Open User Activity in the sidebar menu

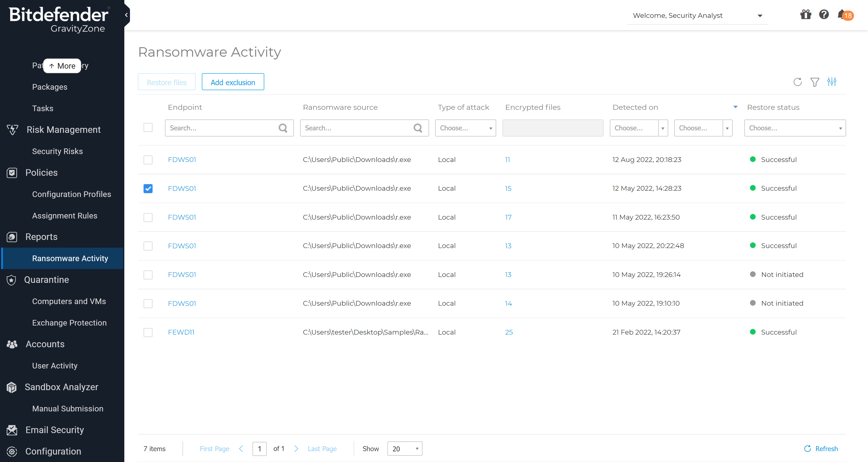click(x=54, y=366)
